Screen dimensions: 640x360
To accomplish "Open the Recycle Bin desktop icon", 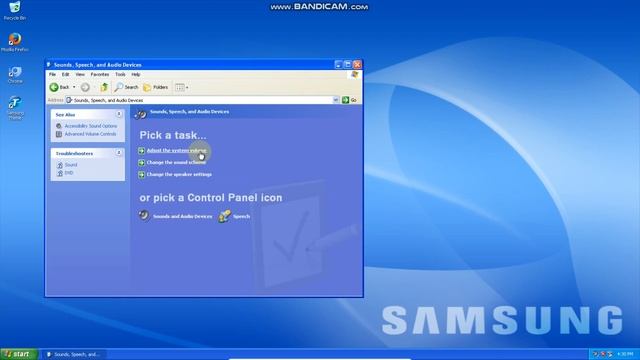I will [15, 10].
